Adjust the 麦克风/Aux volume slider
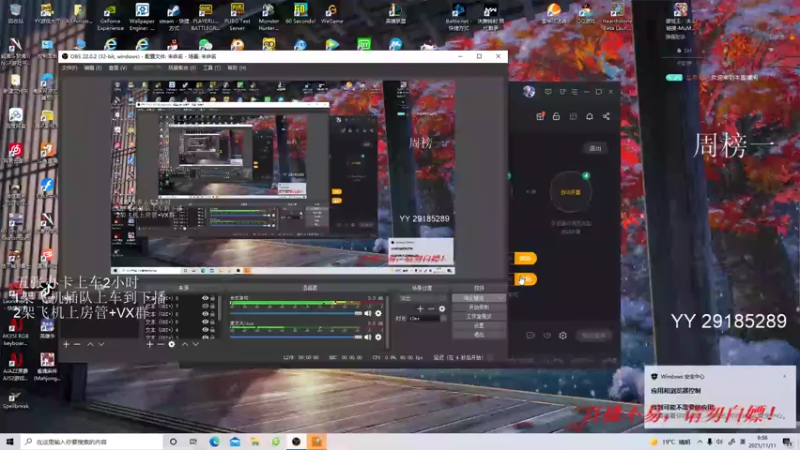The image size is (800, 450). [296, 337]
